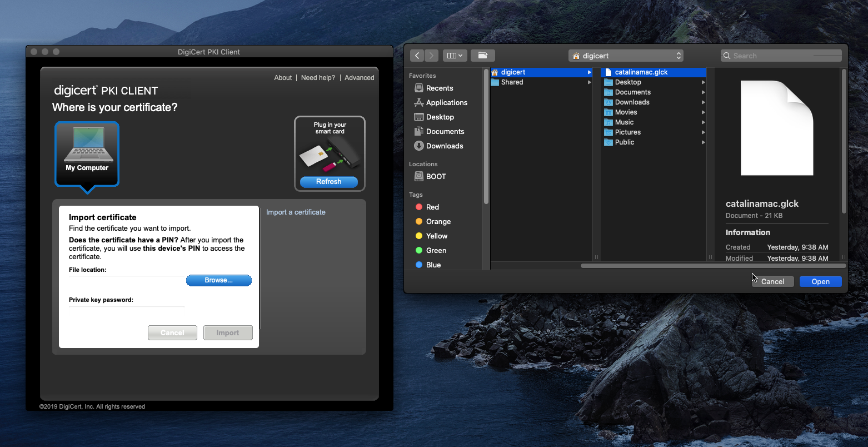Filter by Green tag

[431, 250]
